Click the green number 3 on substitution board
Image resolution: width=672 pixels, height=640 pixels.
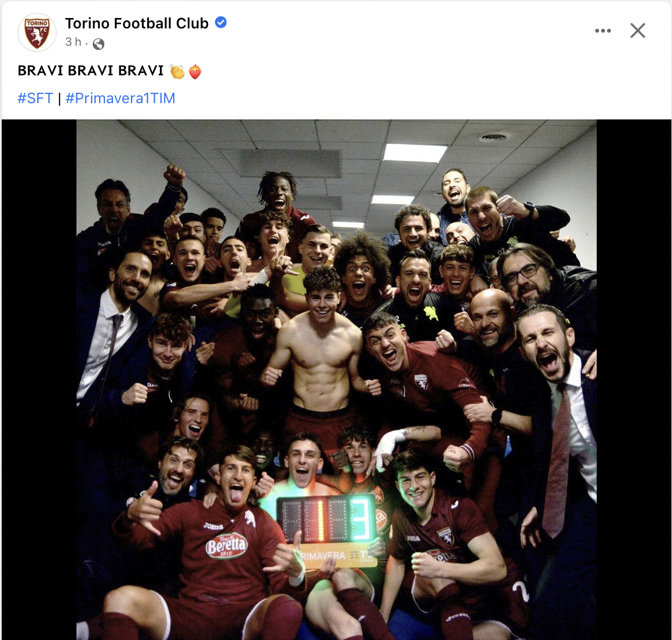click(362, 518)
